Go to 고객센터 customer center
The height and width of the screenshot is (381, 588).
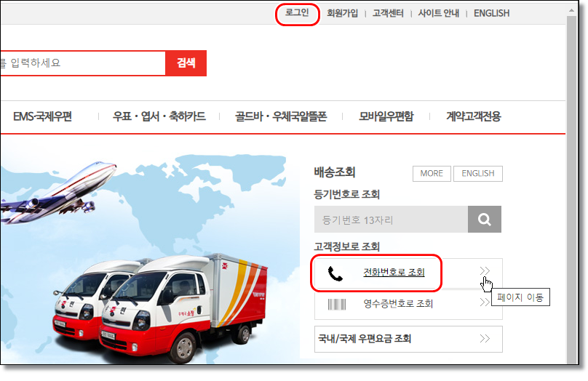click(x=388, y=14)
